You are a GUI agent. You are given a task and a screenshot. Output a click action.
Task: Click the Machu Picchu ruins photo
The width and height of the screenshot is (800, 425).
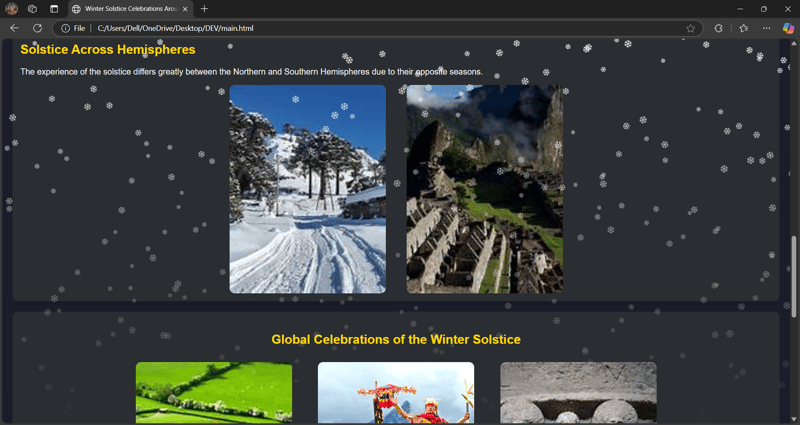click(485, 189)
